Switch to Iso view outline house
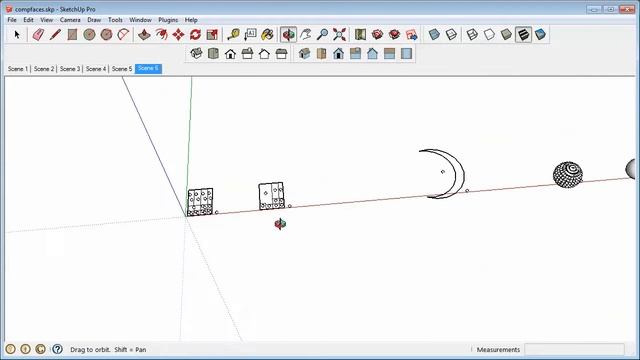The height and width of the screenshot is (360, 640). coord(196,53)
